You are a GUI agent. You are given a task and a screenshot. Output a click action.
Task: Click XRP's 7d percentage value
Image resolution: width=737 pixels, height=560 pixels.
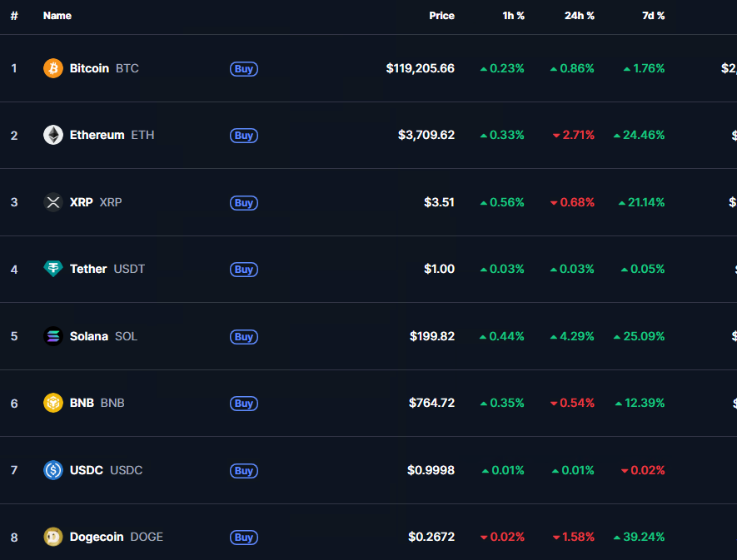(644, 202)
